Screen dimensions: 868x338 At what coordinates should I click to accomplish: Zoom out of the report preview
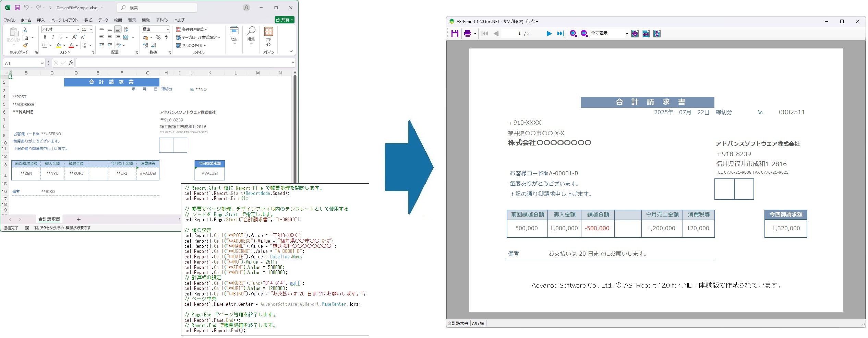click(584, 34)
